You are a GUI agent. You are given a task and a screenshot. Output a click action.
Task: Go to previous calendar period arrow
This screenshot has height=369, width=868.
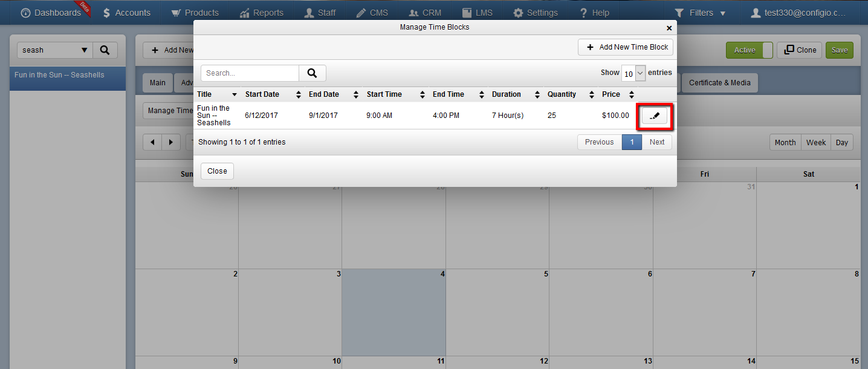tap(152, 142)
